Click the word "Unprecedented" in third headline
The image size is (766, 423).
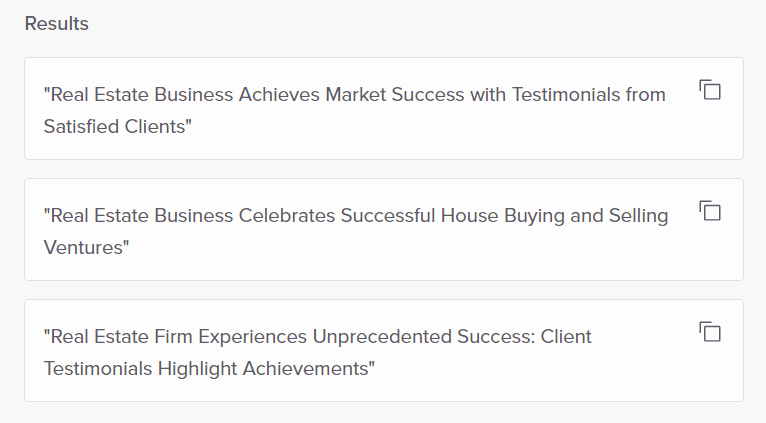click(382, 337)
